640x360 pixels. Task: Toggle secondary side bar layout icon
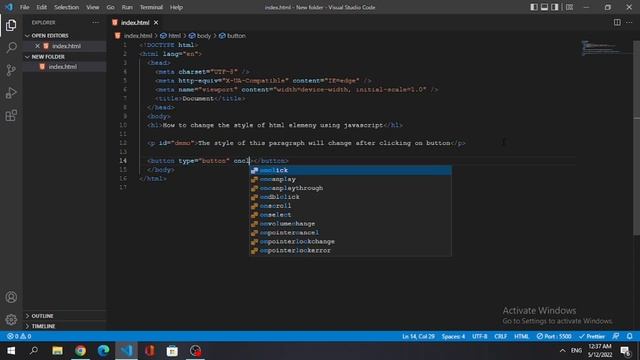(555, 7)
